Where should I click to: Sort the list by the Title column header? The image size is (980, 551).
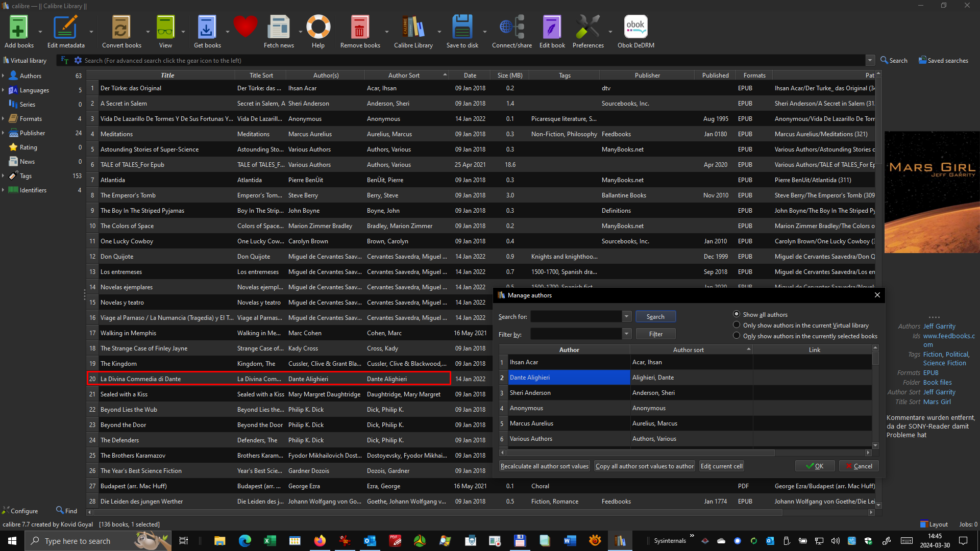coord(167,75)
